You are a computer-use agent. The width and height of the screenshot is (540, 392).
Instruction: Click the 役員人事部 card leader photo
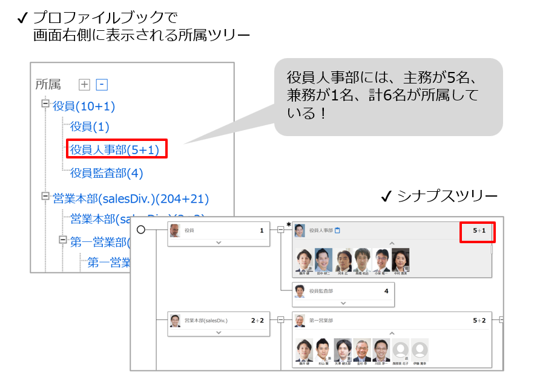(x=300, y=230)
